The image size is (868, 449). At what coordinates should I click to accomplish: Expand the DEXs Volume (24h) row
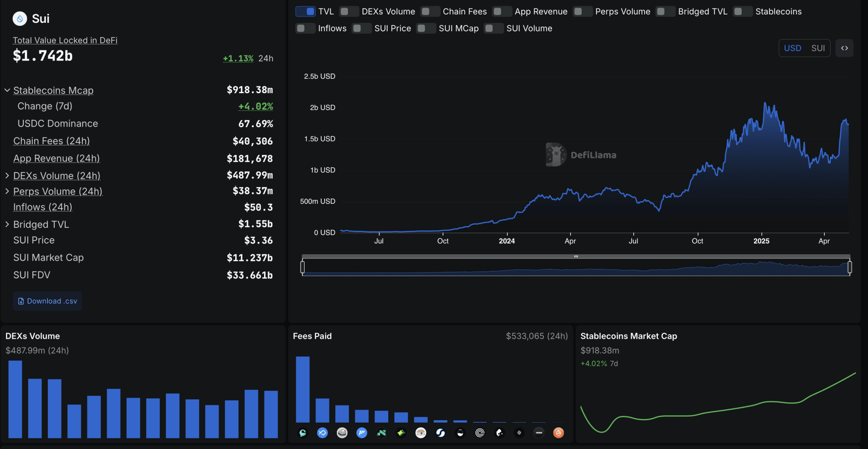pyautogui.click(x=7, y=175)
